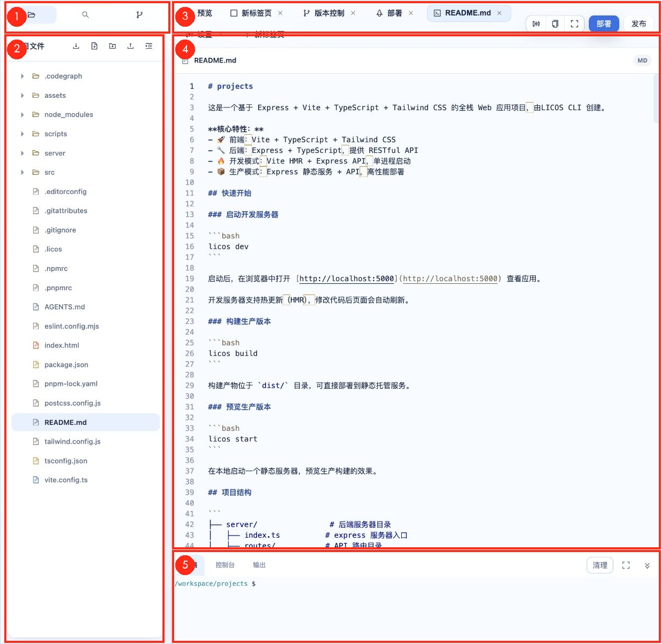662x644 pixels.
Task: Click 'licos build' line in editor
Action: (233, 353)
